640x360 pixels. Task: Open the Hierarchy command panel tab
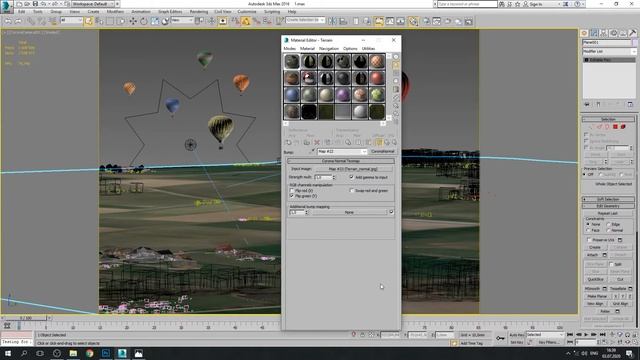coord(604,33)
